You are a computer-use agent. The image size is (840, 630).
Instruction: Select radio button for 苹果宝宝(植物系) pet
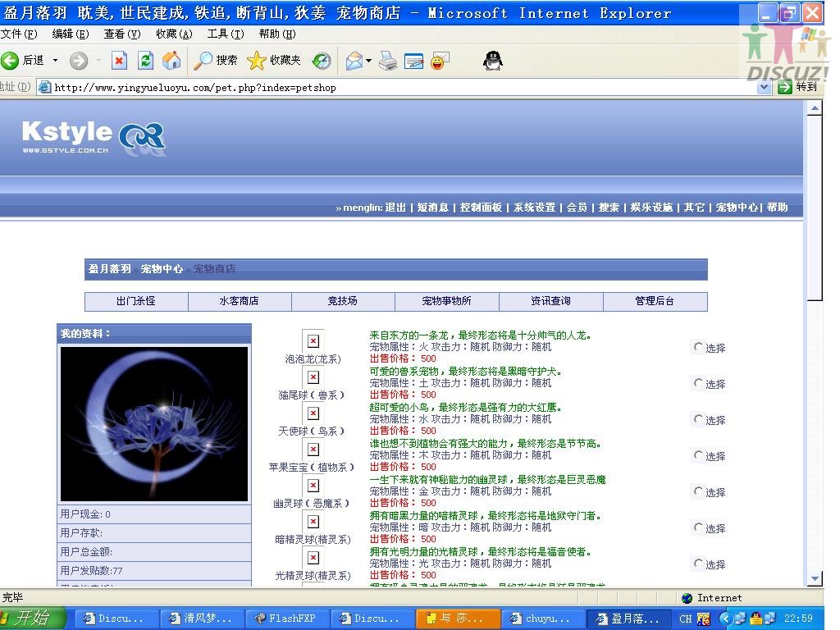coord(698,455)
